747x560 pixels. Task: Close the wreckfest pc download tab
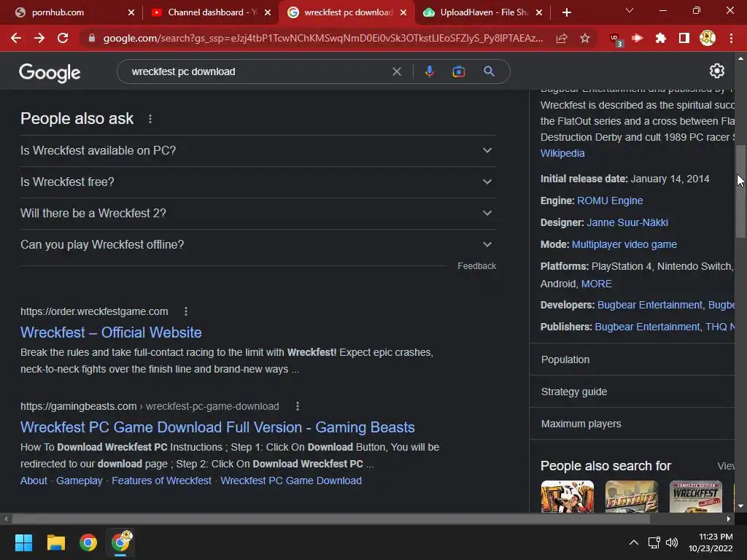click(x=403, y=12)
